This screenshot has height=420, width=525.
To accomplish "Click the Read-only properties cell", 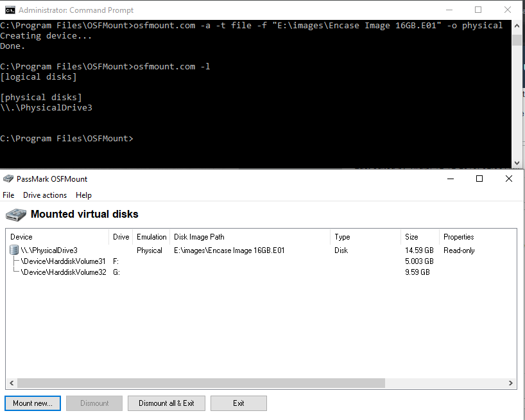I will point(459,250).
